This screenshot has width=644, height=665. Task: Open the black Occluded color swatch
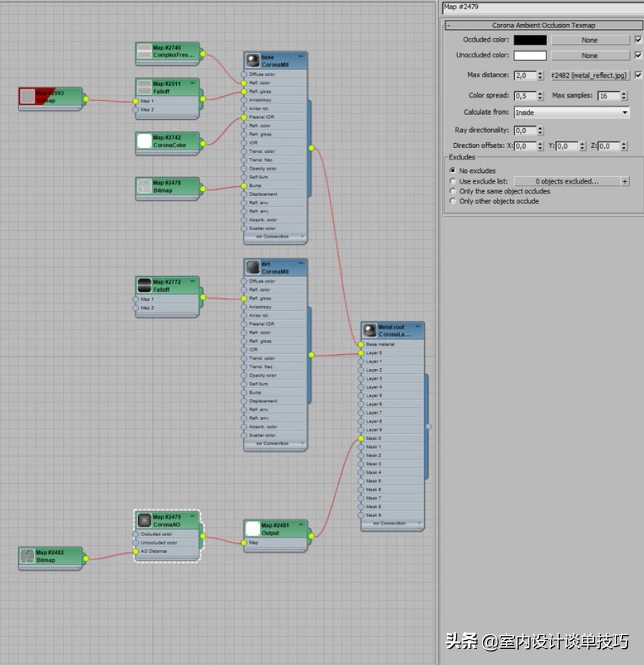click(530, 40)
